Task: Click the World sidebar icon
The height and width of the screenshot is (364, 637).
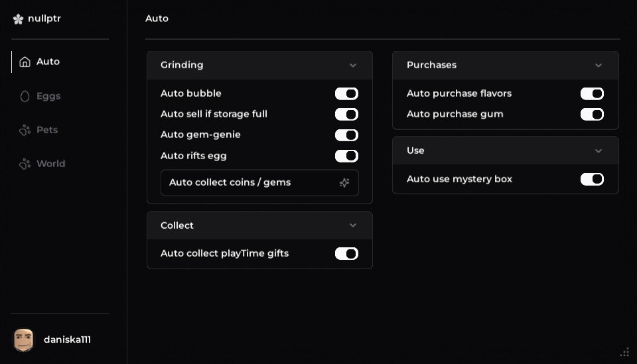Action: pyautogui.click(x=25, y=164)
